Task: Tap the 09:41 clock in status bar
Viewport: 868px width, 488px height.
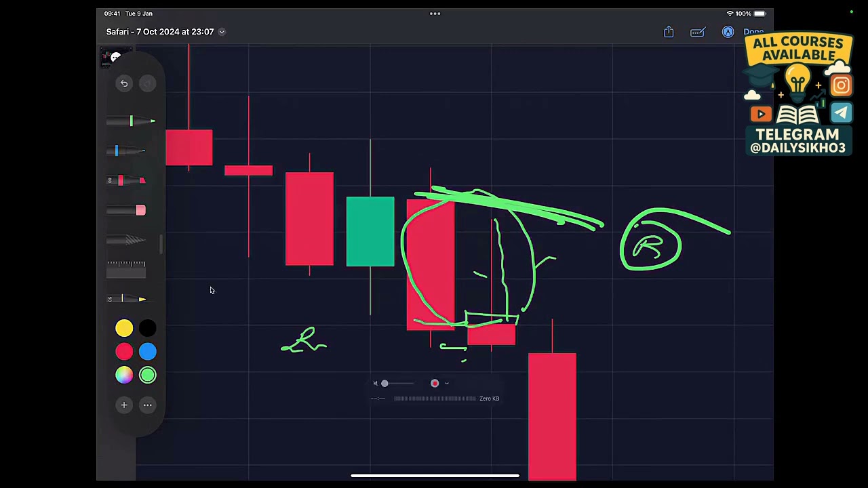Action: point(113,14)
